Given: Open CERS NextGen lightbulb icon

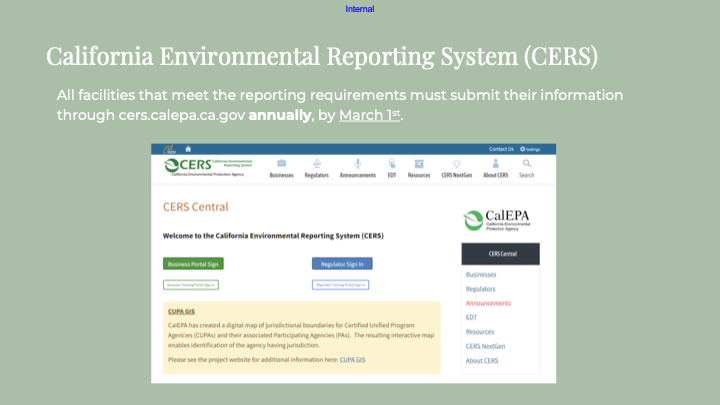Looking at the screenshot, I should point(456,163).
